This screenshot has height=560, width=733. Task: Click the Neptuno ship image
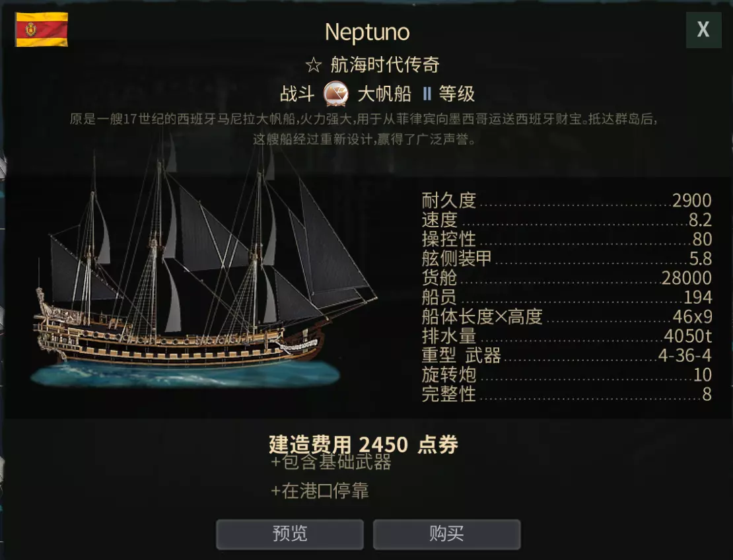(x=198, y=277)
